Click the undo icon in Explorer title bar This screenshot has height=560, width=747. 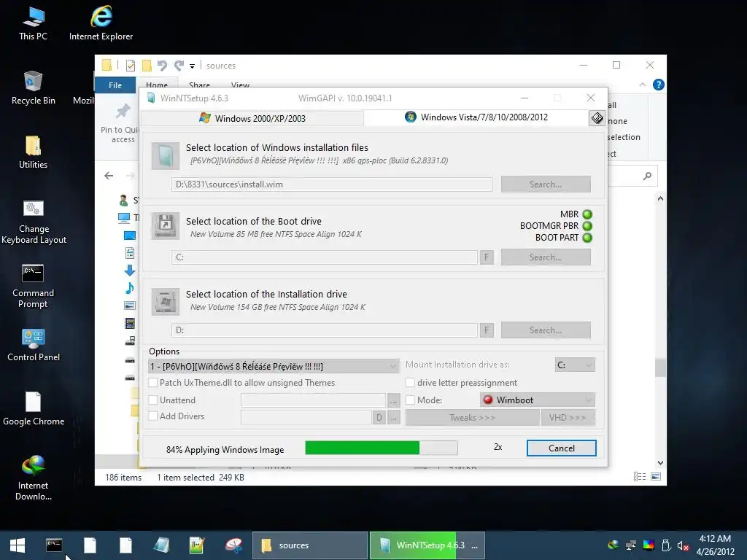pyautogui.click(x=162, y=65)
